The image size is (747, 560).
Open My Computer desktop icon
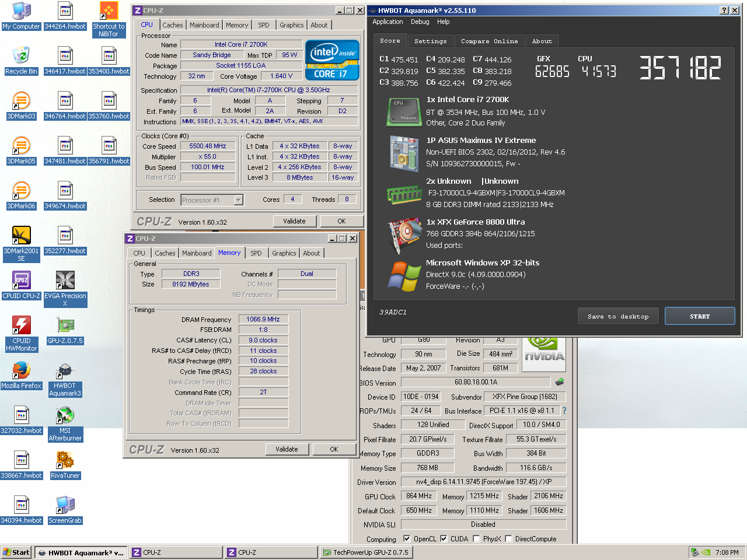21,16
